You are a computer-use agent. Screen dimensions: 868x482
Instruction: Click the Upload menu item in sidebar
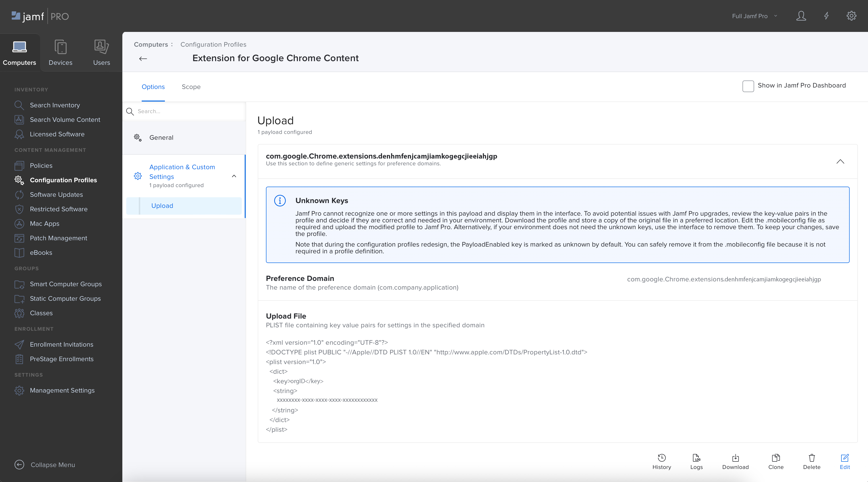(162, 205)
